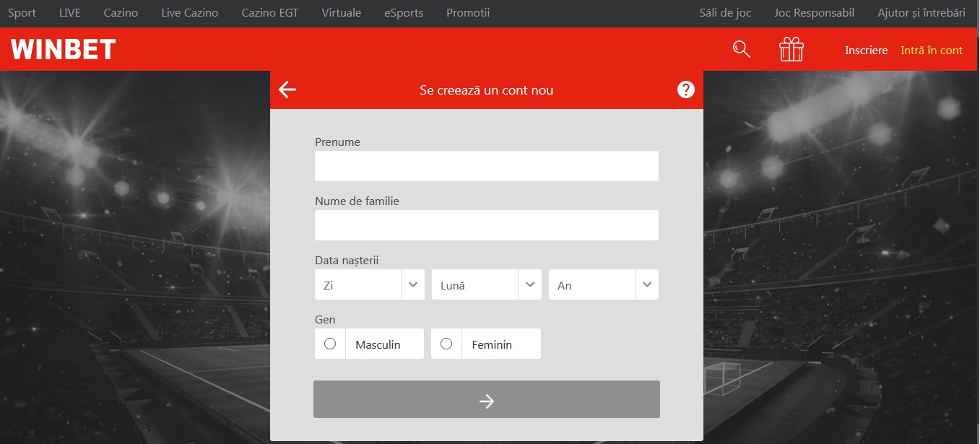Submit form with the gray arrow button
The image size is (980, 444).
[x=487, y=399]
